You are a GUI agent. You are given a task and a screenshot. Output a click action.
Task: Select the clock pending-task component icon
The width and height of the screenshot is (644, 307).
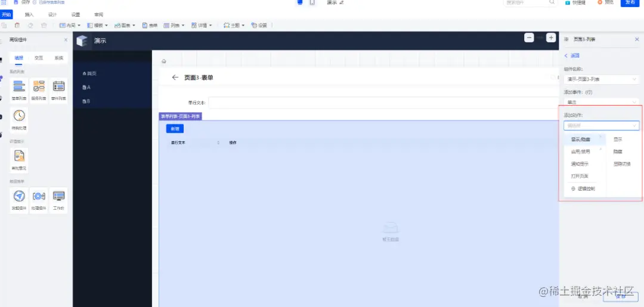(x=19, y=116)
